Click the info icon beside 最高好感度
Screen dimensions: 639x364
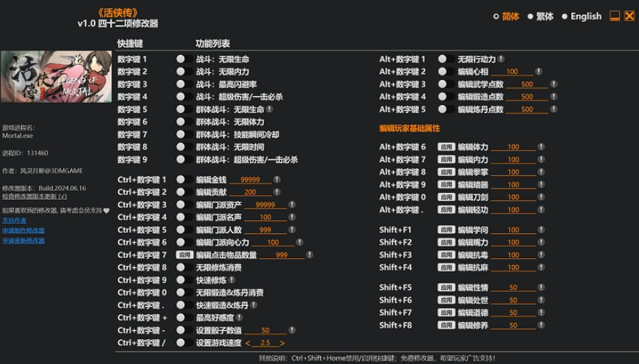(x=239, y=317)
